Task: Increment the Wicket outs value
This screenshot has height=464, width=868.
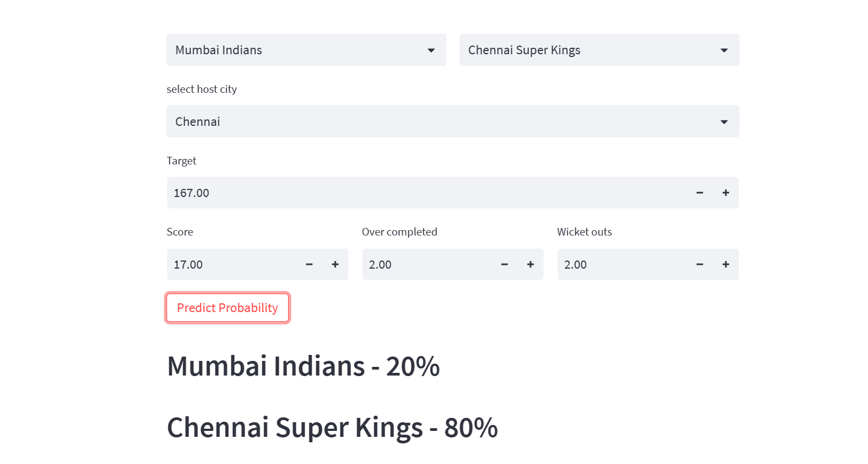Action: pyautogui.click(x=726, y=264)
